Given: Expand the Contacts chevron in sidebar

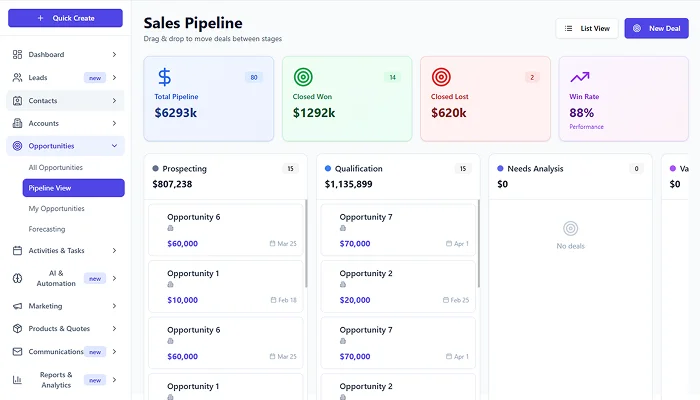Looking at the screenshot, I should 114,100.
